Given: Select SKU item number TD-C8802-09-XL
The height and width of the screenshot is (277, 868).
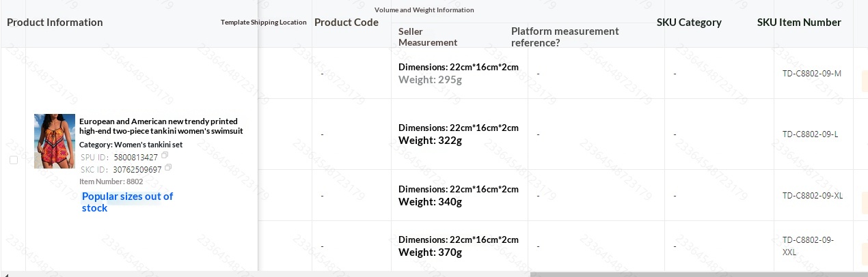Looking at the screenshot, I should click(x=813, y=196).
